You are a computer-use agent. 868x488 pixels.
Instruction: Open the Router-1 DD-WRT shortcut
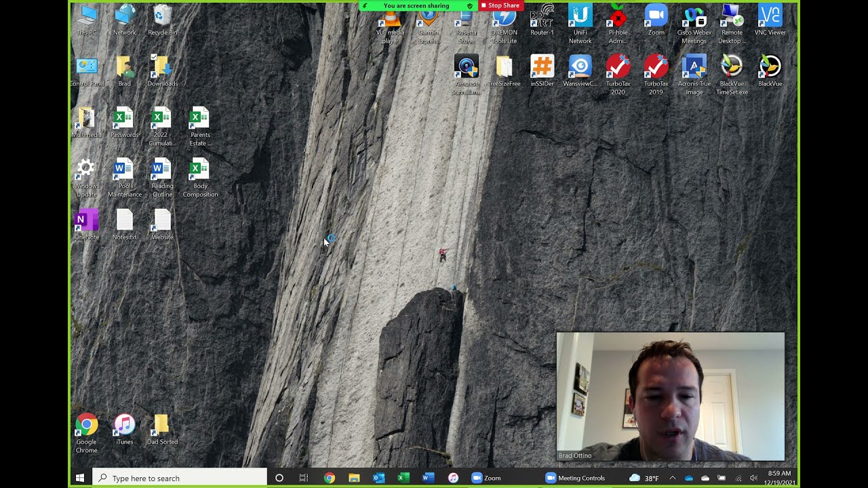(542, 20)
